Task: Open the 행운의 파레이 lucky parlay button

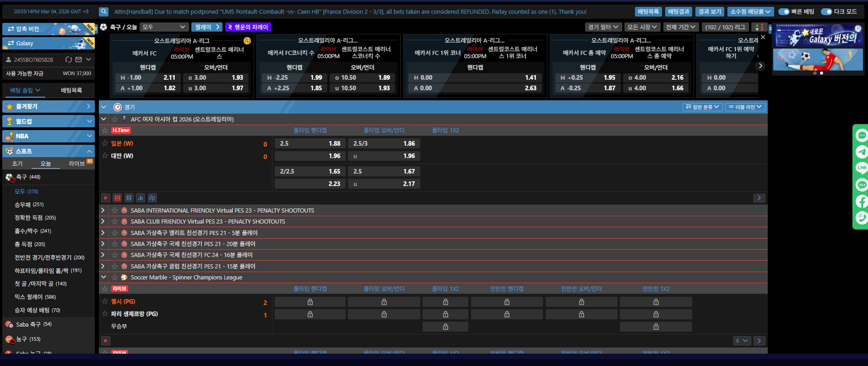Action: click(248, 27)
